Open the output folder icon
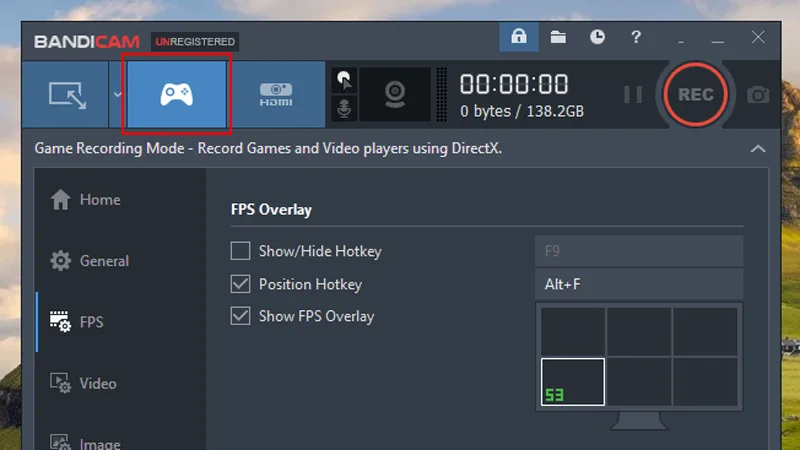Image resolution: width=800 pixels, height=450 pixels. click(x=558, y=37)
